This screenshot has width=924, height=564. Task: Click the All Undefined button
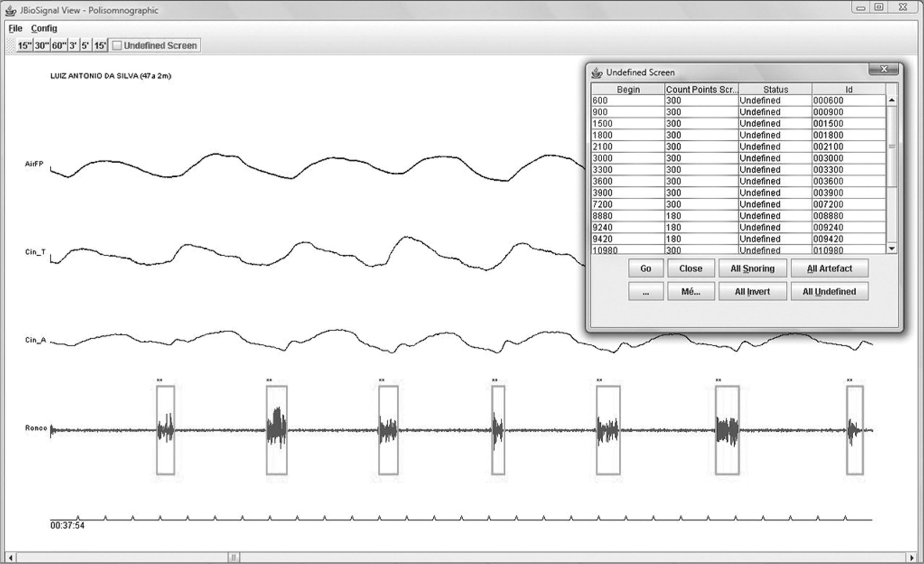829,291
